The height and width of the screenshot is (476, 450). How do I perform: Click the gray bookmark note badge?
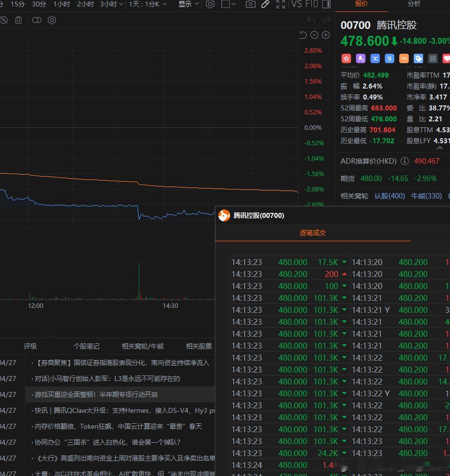433,59
